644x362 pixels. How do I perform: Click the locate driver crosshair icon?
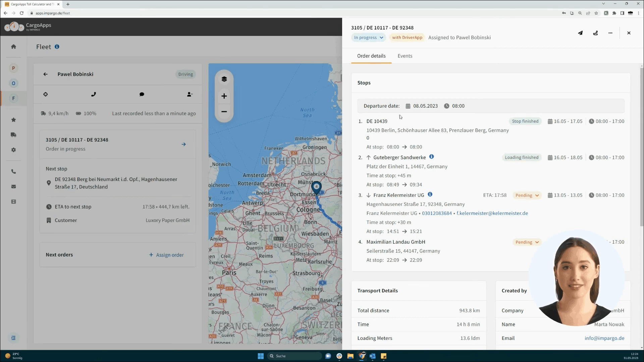tap(46, 95)
